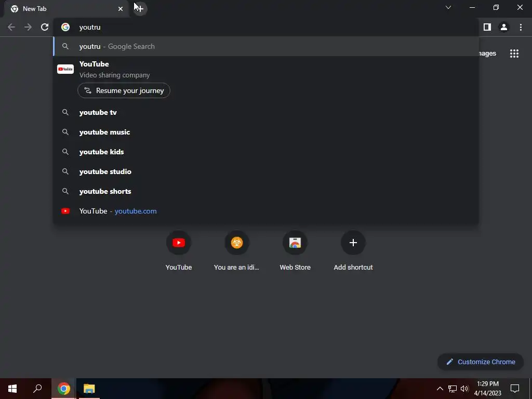532x399 pixels.
Task: Select the New Tab tab
Action: coord(66,9)
